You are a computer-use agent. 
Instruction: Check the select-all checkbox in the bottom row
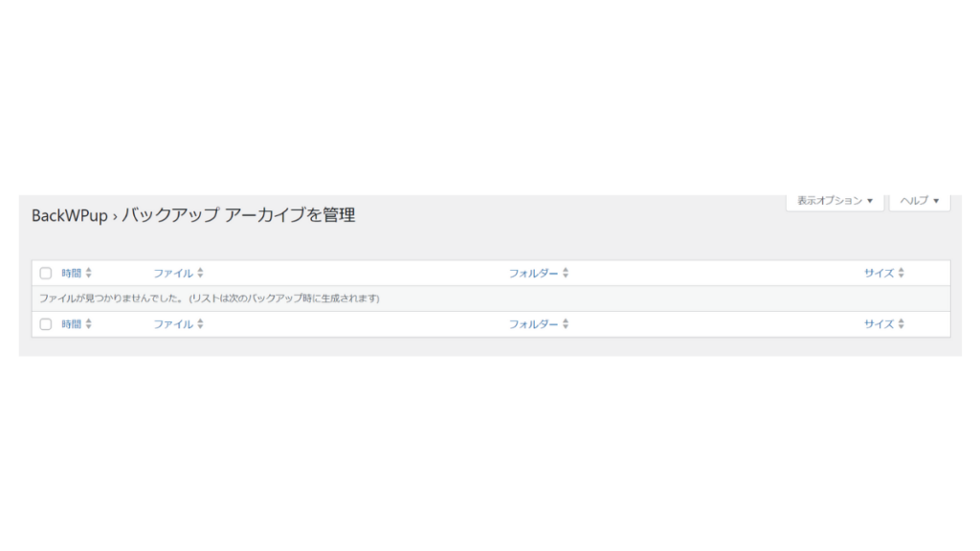click(x=45, y=323)
